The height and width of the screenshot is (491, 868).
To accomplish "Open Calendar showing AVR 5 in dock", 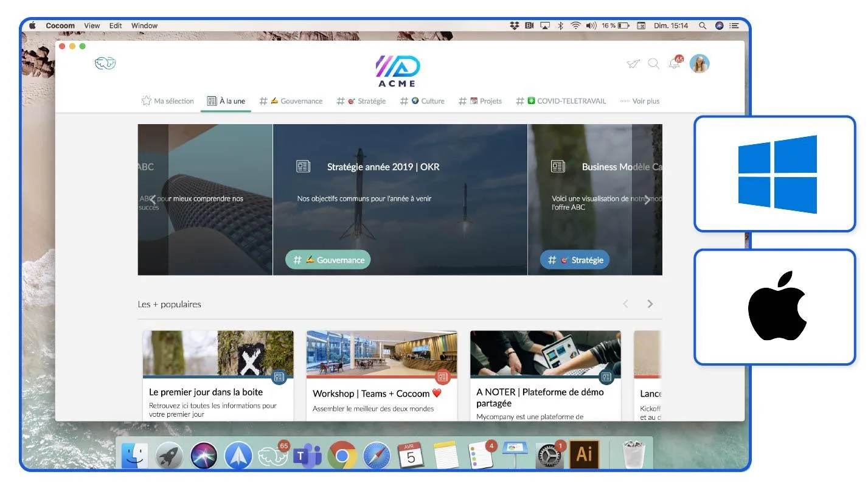I will pyautogui.click(x=411, y=456).
